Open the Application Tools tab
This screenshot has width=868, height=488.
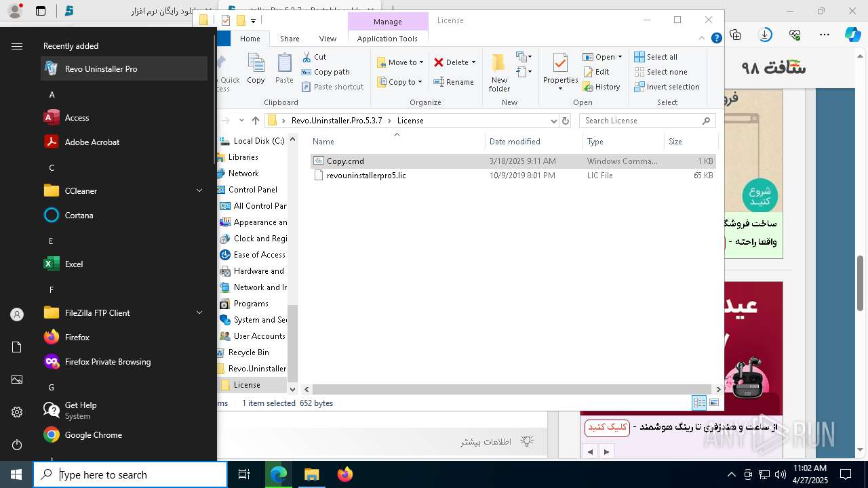pyautogui.click(x=387, y=39)
